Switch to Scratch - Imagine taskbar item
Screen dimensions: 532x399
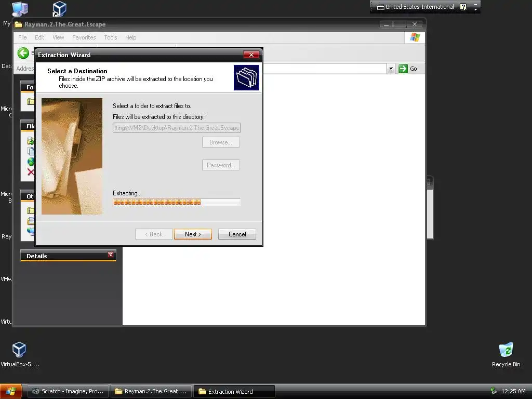pos(68,391)
